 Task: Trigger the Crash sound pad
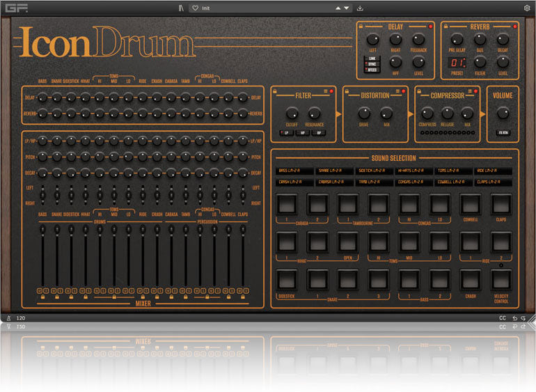pyautogui.click(x=471, y=280)
